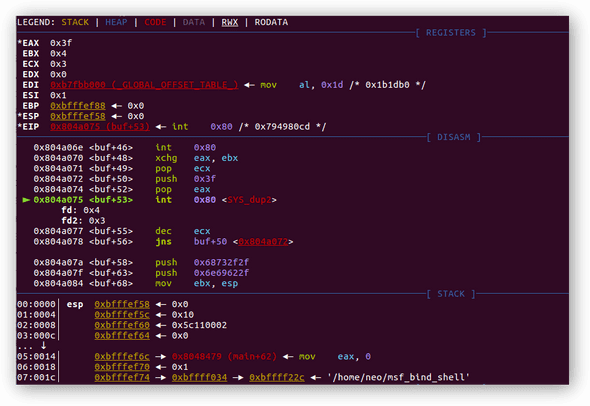Screen dimensions: 590x406
Task: Click the SYS_dup2 syscall label
Action: point(249,200)
